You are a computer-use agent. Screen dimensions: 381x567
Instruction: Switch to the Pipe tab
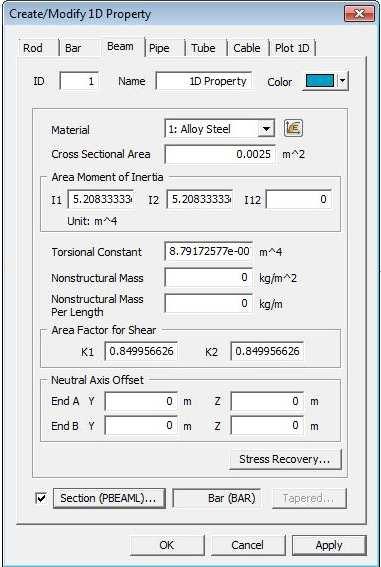click(x=159, y=48)
